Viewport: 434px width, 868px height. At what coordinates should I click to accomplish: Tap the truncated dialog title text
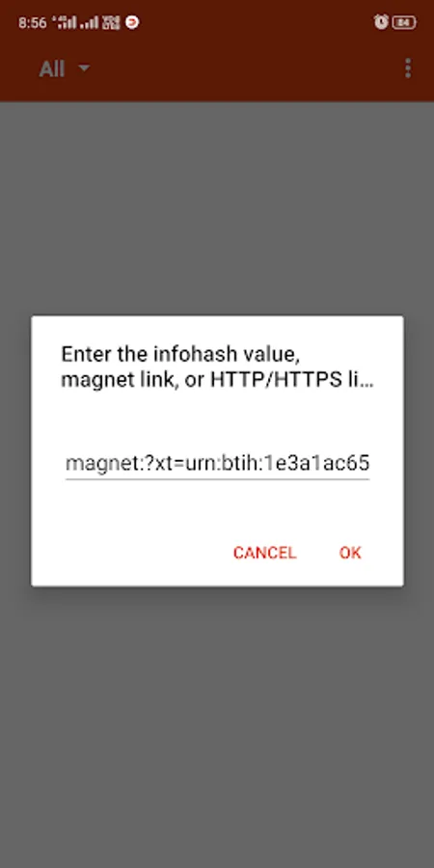[x=217, y=367]
